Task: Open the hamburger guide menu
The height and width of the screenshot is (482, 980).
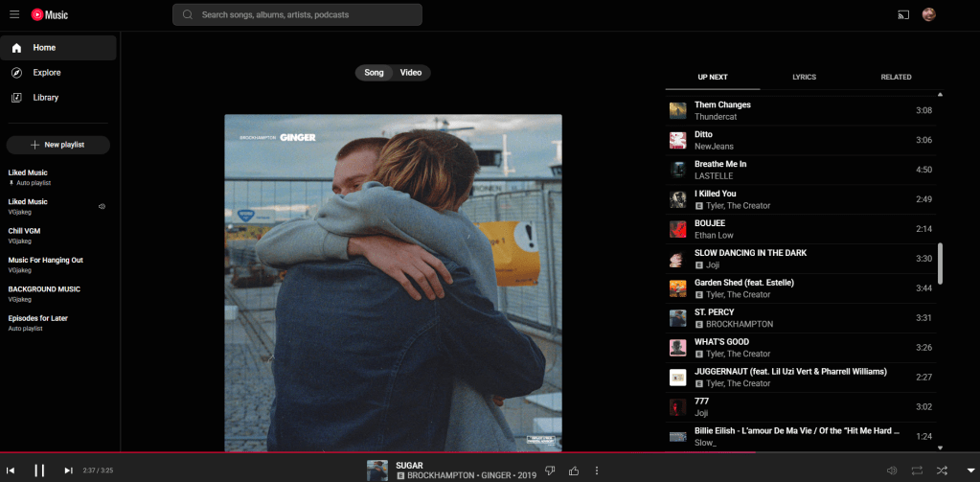Action: tap(13, 14)
